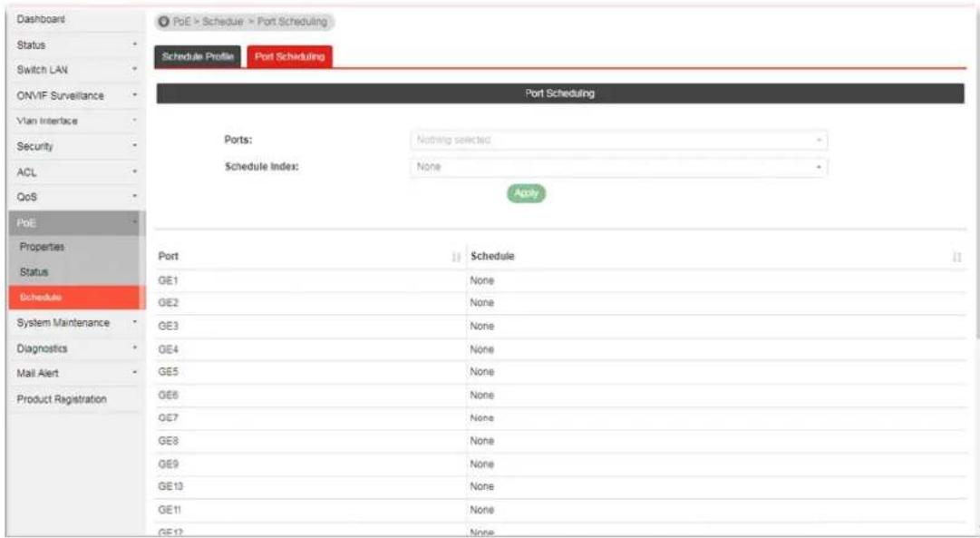Open the PoE Status submenu item

click(x=75, y=272)
